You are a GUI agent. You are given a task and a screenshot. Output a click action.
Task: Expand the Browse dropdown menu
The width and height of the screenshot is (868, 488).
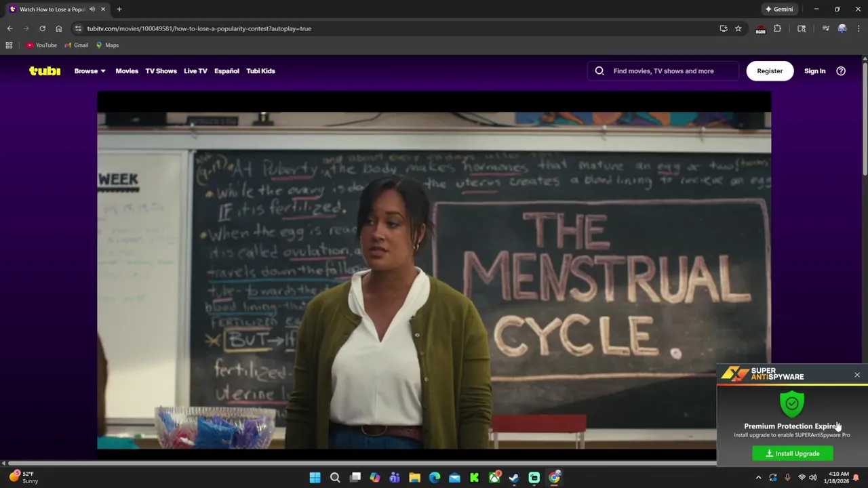[x=90, y=70]
